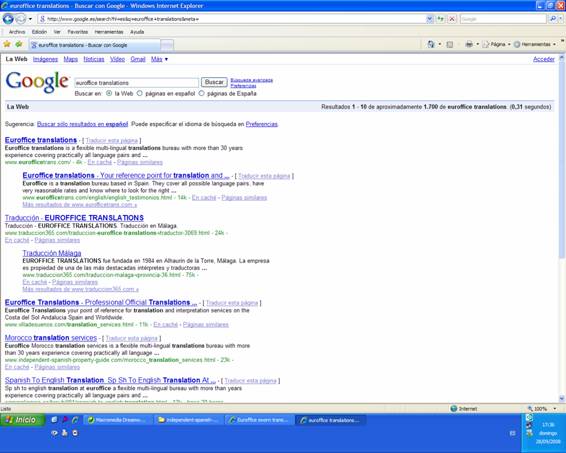
Task: Open the Archivo menu
Action: 17,32
